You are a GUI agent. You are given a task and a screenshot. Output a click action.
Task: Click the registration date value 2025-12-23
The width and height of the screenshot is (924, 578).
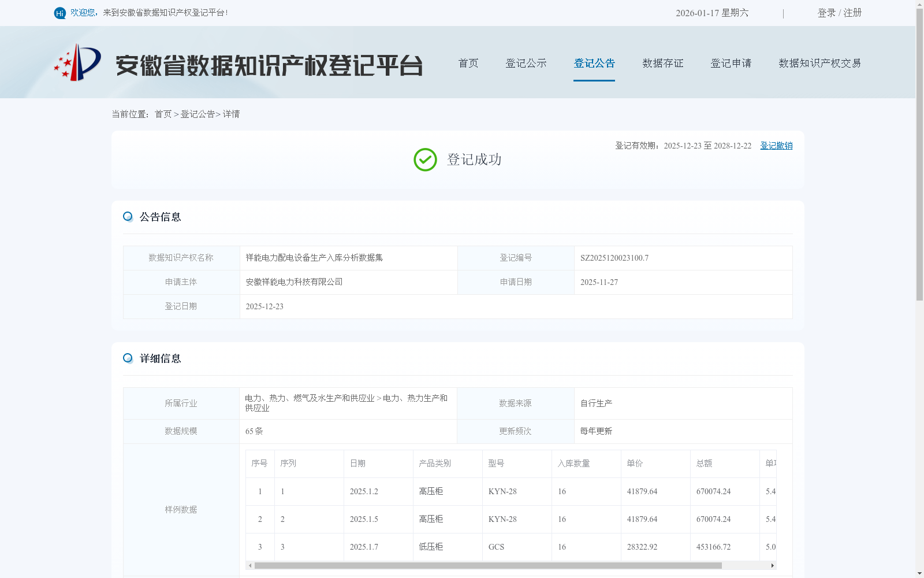pos(264,306)
